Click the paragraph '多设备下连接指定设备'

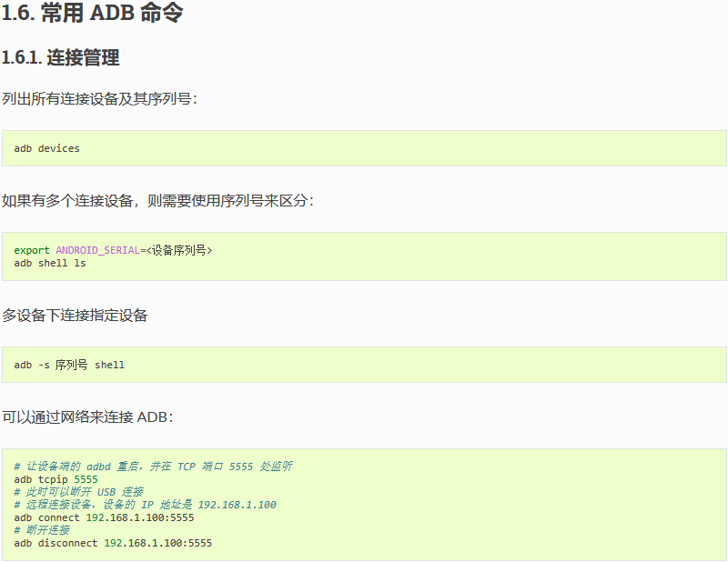pos(75,316)
